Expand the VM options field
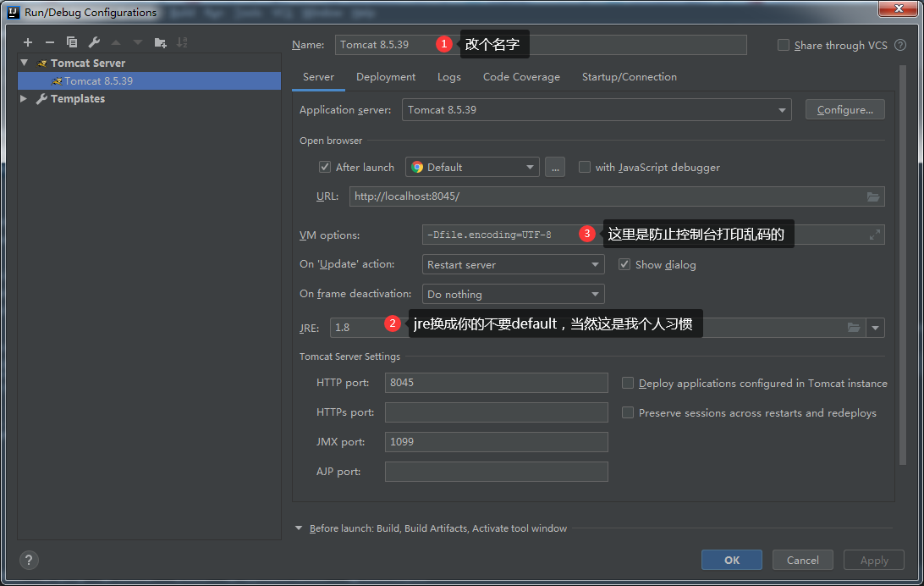Viewport: 924px width, 586px height. [875, 235]
